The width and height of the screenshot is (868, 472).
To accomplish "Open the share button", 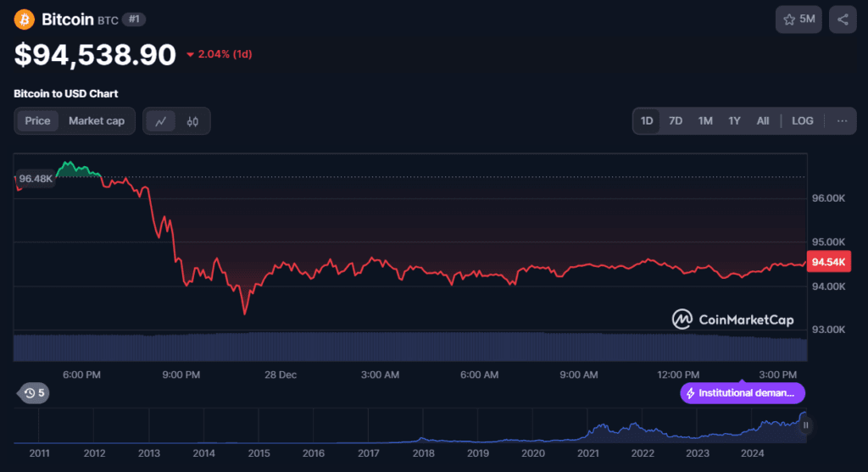I will tap(843, 19).
